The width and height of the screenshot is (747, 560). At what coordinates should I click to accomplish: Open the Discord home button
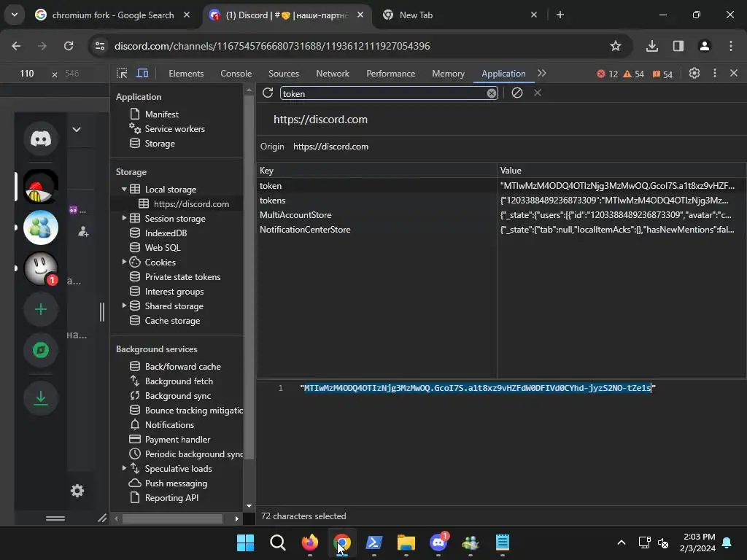point(41,139)
